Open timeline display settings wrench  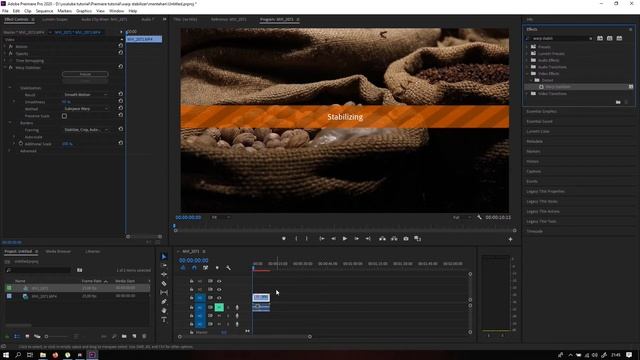click(228, 268)
